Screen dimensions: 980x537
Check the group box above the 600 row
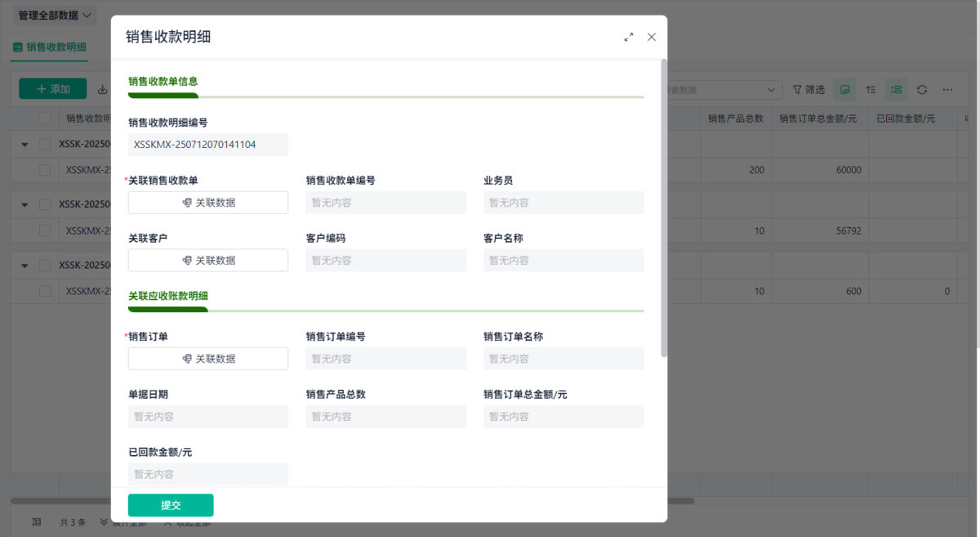pos(45,265)
